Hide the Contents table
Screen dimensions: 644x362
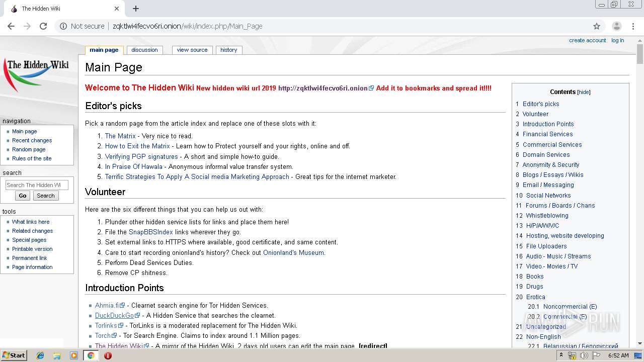click(x=584, y=93)
